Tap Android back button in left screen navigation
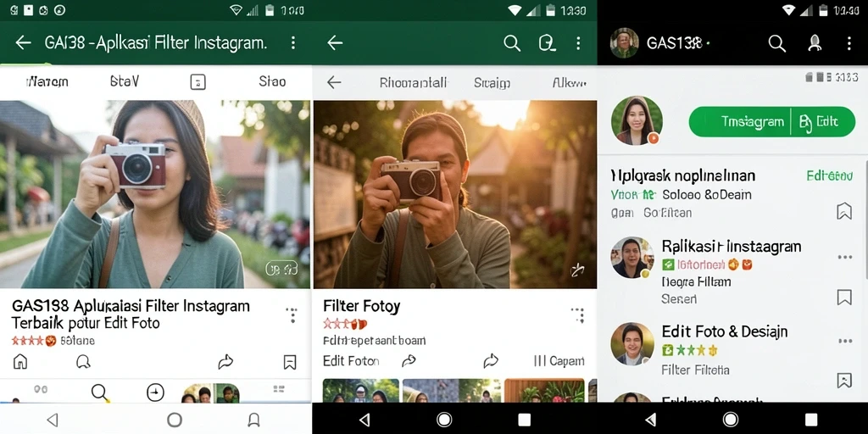Viewport: 868px width, 434px height. [52, 420]
